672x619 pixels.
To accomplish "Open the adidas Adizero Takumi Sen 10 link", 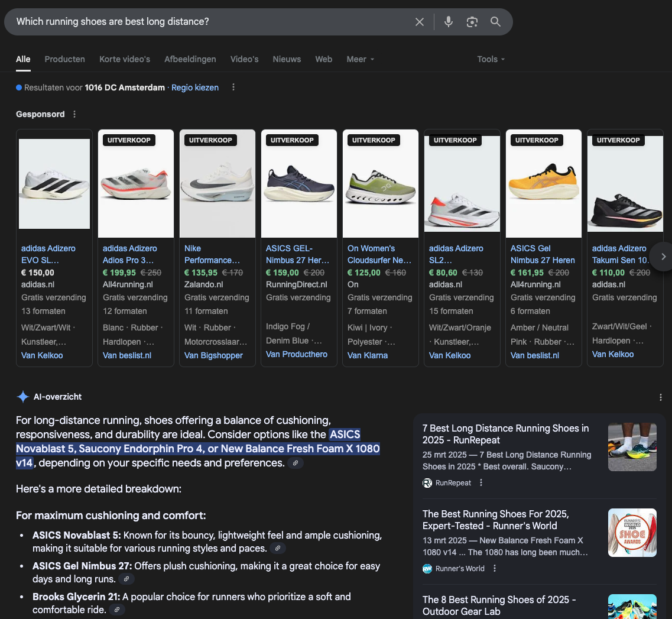I will pyautogui.click(x=620, y=254).
